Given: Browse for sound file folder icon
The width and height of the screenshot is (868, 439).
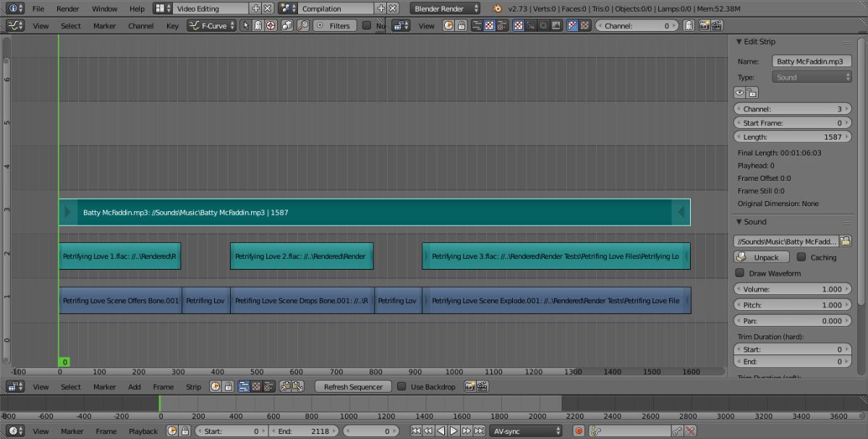Looking at the screenshot, I should 846,241.
